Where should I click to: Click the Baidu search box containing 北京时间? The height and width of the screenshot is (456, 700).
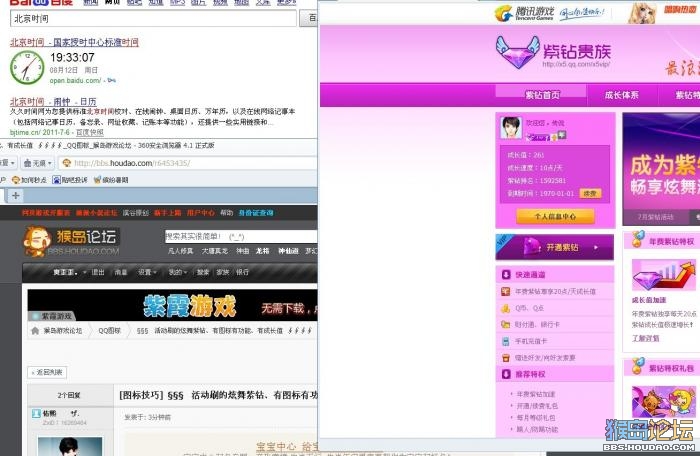point(153,18)
